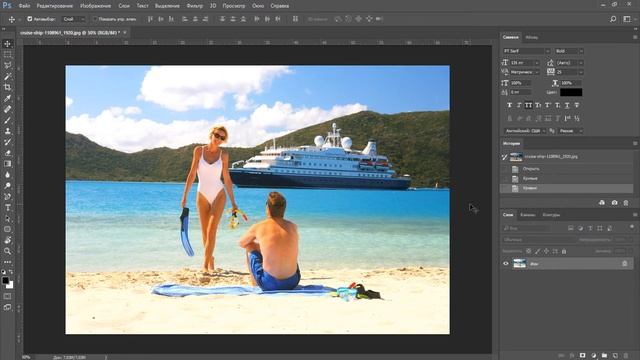Click the Quick Mask mode icon
The width and height of the screenshot is (640, 360).
7,296
